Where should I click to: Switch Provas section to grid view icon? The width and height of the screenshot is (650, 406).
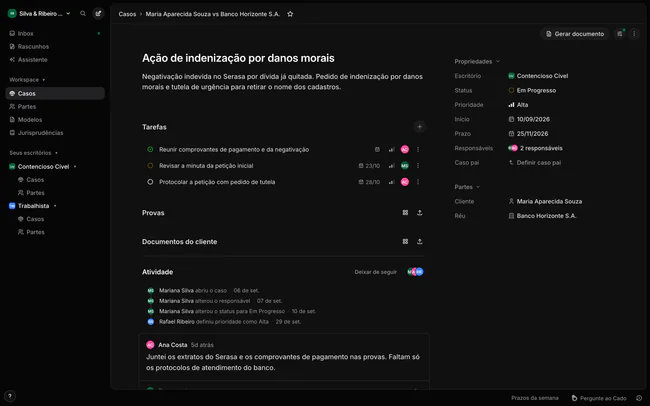click(405, 212)
